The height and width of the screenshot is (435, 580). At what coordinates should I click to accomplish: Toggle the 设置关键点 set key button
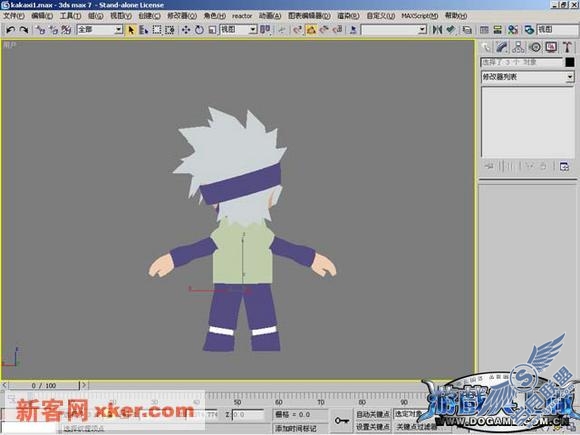pyautogui.click(x=373, y=427)
